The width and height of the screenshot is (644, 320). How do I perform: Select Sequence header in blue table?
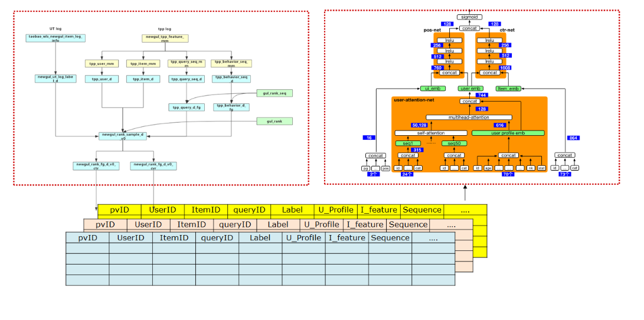390,238
